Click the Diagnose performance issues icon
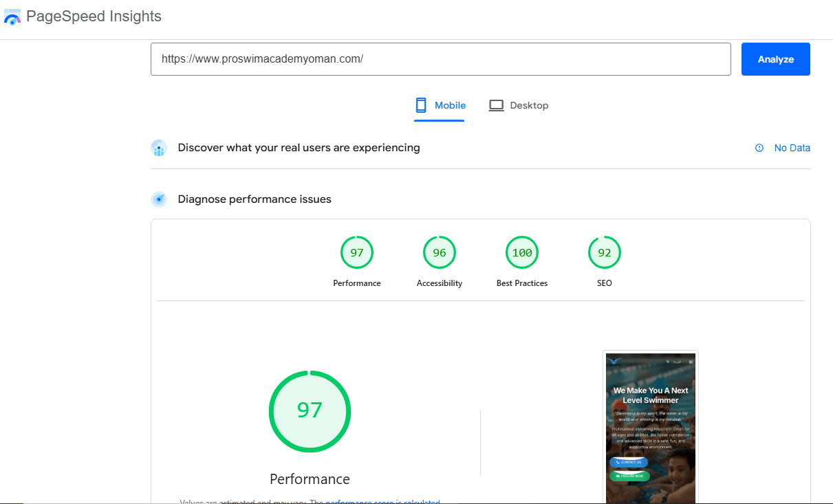The width and height of the screenshot is (833, 504). 159,199
